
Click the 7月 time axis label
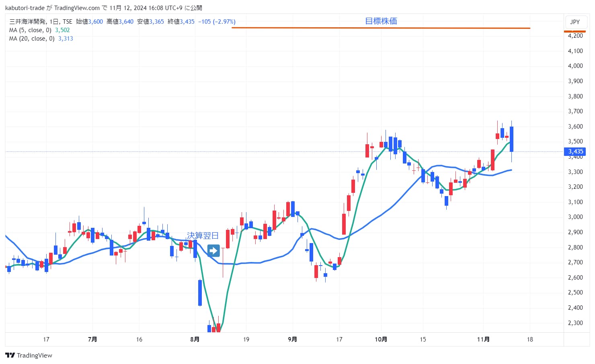click(92, 339)
